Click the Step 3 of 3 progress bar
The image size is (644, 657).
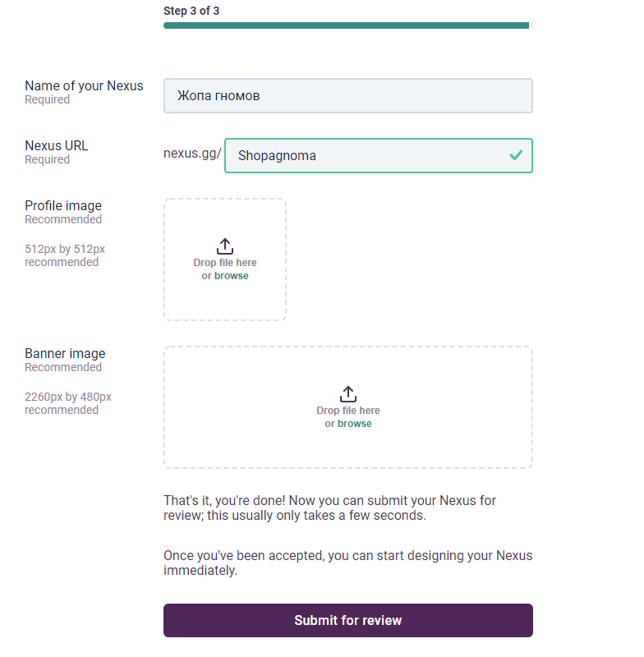(x=348, y=25)
